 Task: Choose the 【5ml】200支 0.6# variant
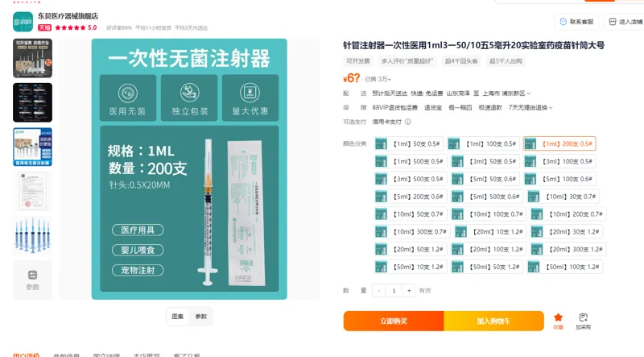[x=411, y=197]
